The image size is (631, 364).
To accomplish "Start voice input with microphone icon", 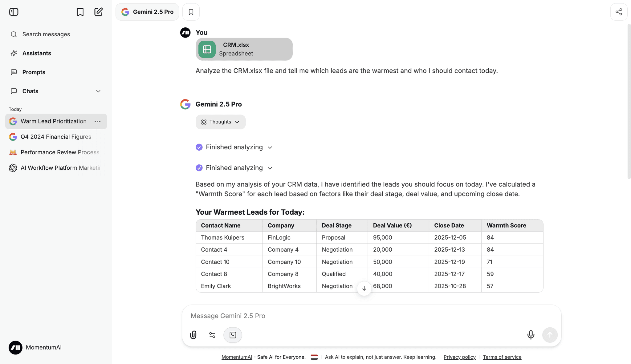I will [x=531, y=335].
